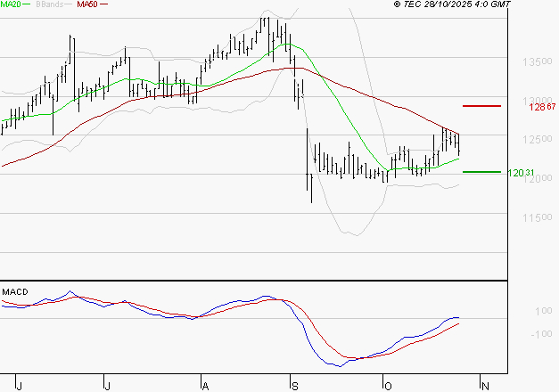Click the BBands legend label
Viewport: 559px width, 392px height.
50,4
